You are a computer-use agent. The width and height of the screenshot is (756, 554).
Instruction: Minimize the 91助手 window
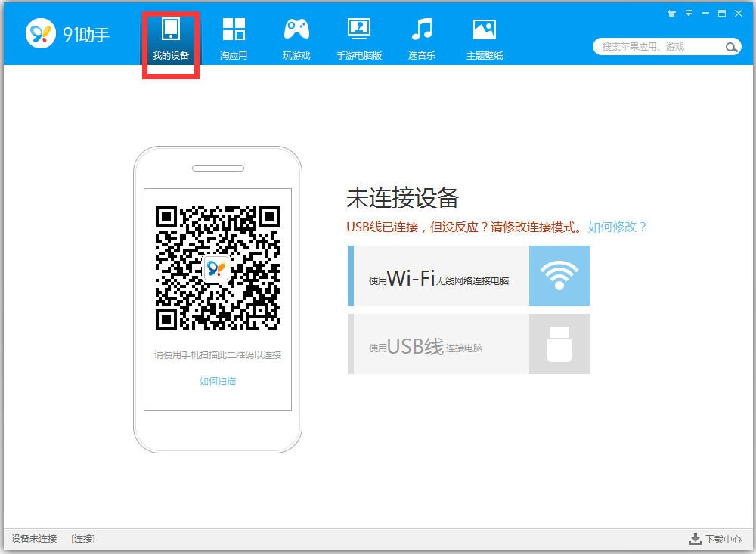click(x=705, y=14)
